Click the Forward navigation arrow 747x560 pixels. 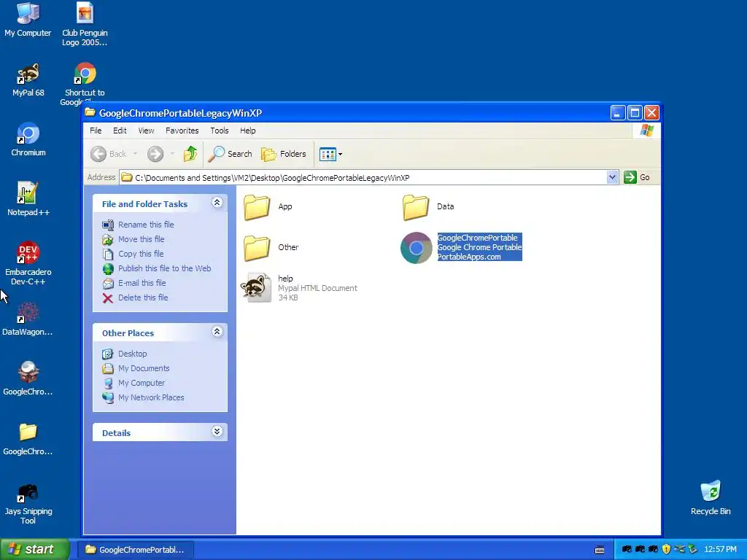pyautogui.click(x=155, y=154)
